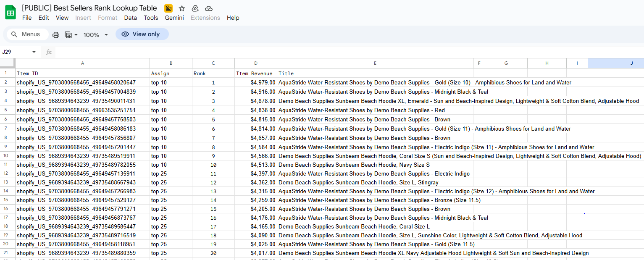
Task: Star this spreadsheet
Action: [182, 8]
